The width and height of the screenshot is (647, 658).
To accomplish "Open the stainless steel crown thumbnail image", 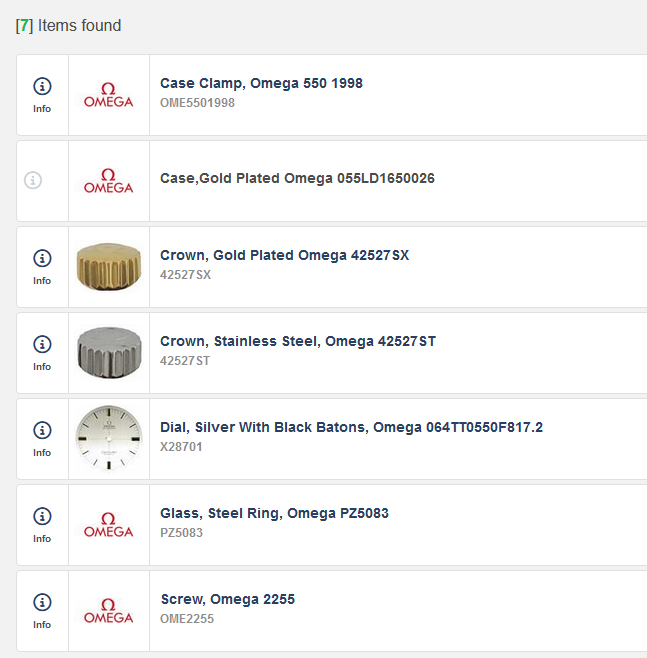I will [108, 353].
